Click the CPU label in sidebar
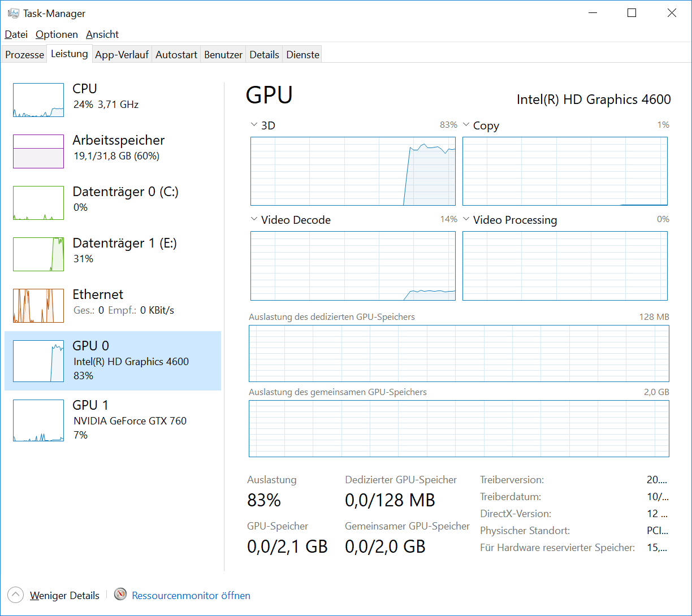 (x=85, y=89)
